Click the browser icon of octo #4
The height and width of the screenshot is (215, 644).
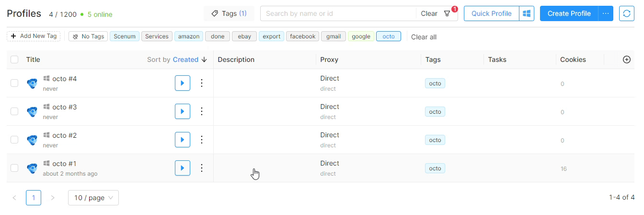tap(32, 83)
